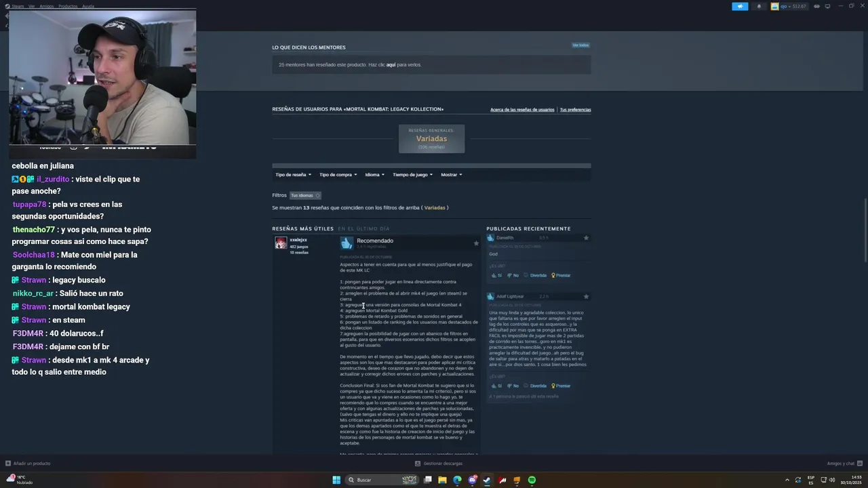
Task: Open Adolf Lightyear profile name
Action: pyautogui.click(x=510, y=296)
